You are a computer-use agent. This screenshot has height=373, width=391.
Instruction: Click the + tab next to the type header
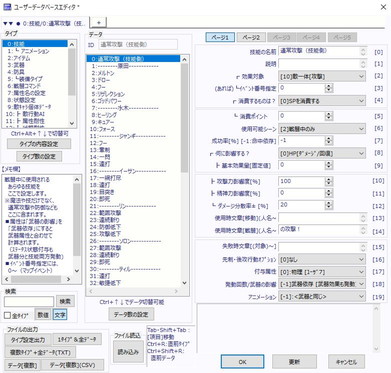(x=99, y=22)
